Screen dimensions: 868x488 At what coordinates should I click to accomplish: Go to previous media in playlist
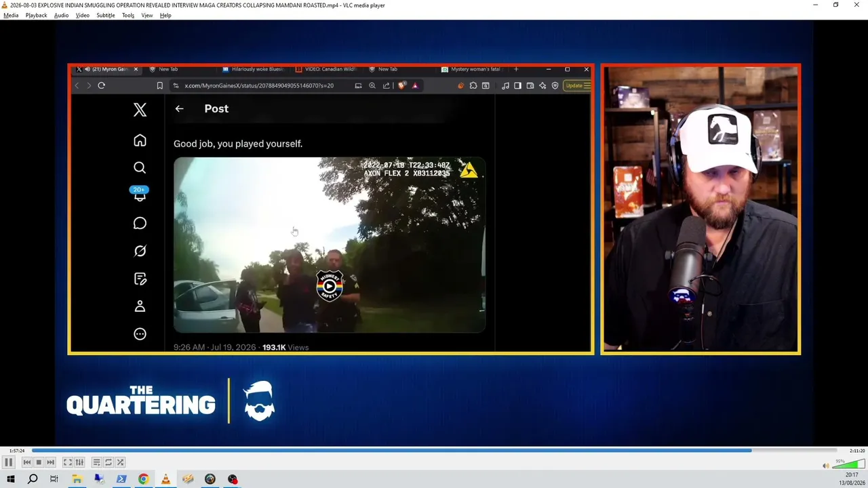[x=27, y=462]
